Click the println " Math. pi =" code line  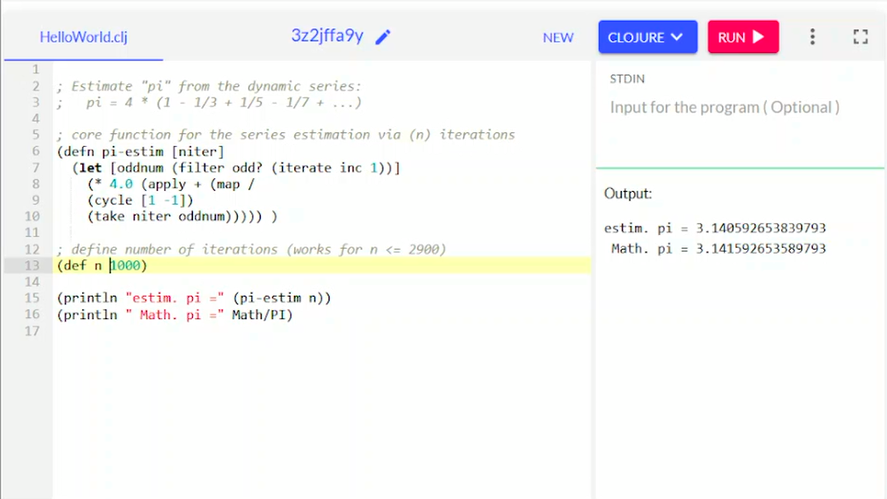pyautogui.click(x=175, y=315)
